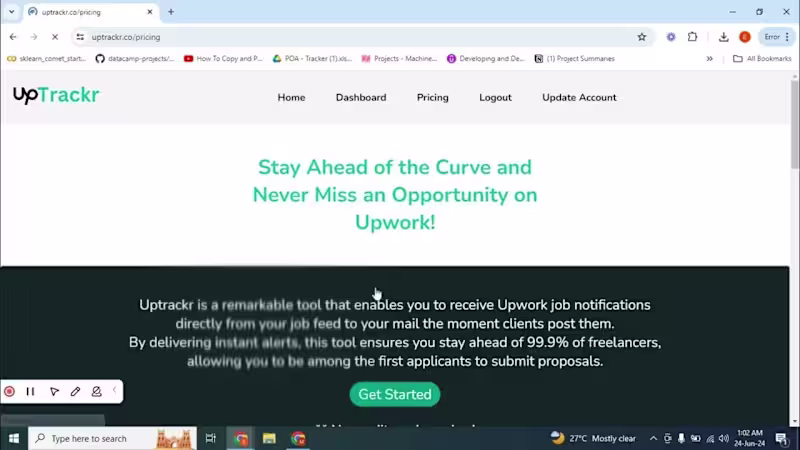Open the purple extension icon

[x=671, y=37]
